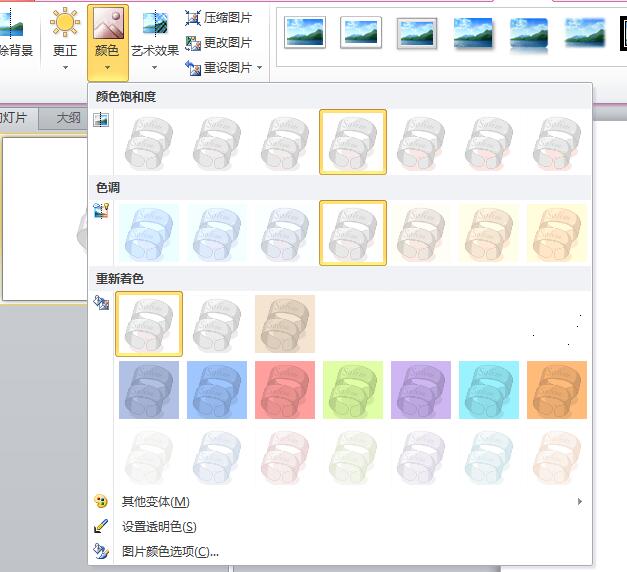Image resolution: width=627 pixels, height=572 pixels.
Task: Apply fifth picture style with reflection
Action: [x=529, y=35]
